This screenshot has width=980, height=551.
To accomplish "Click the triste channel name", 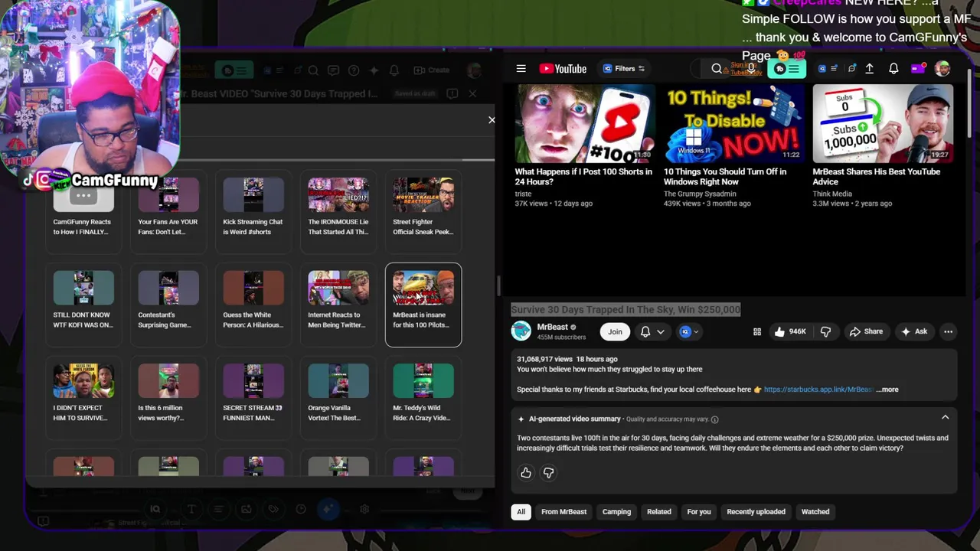I will [524, 194].
